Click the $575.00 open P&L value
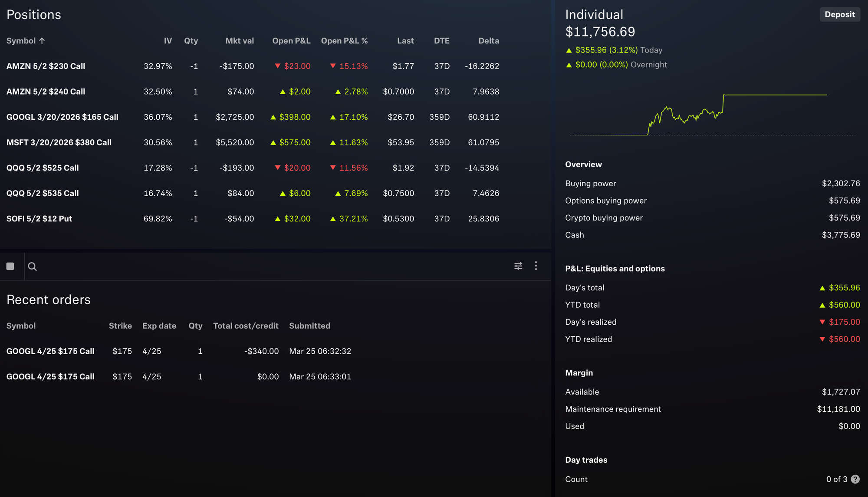868x497 pixels. pyautogui.click(x=291, y=142)
